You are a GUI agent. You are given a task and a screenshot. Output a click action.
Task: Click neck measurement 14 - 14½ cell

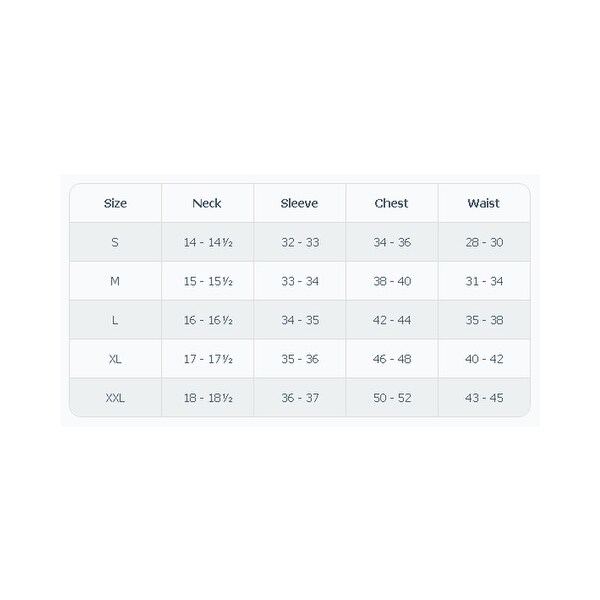pos(207,242)
